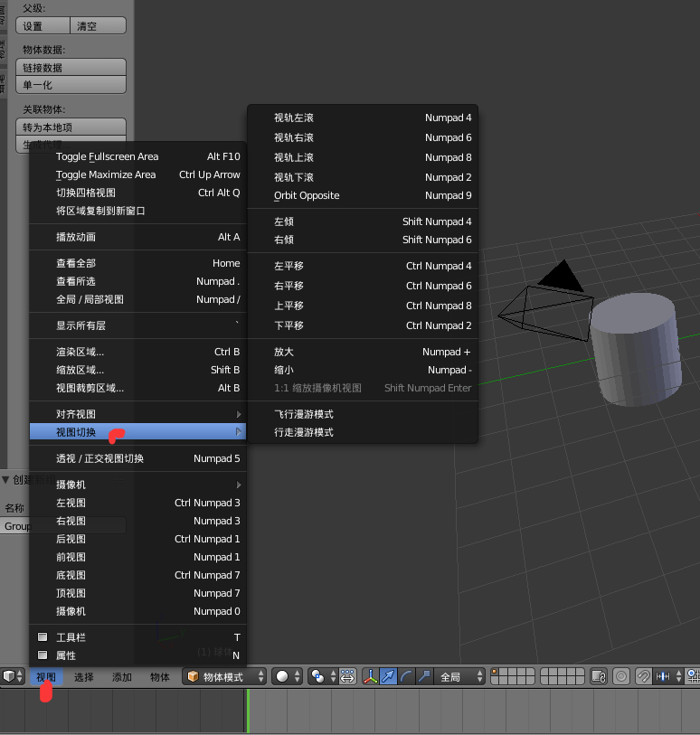
Task: Select 显示所有层 menu entry
Action: tap(137, 325)
